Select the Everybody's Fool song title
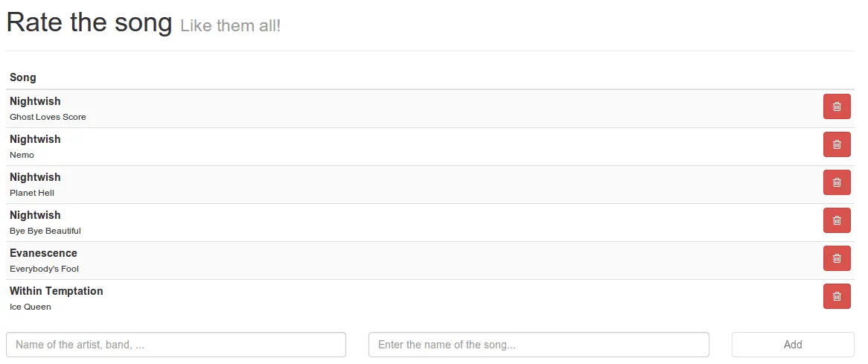Screen dimensions: 868x364 click(44, 269)
